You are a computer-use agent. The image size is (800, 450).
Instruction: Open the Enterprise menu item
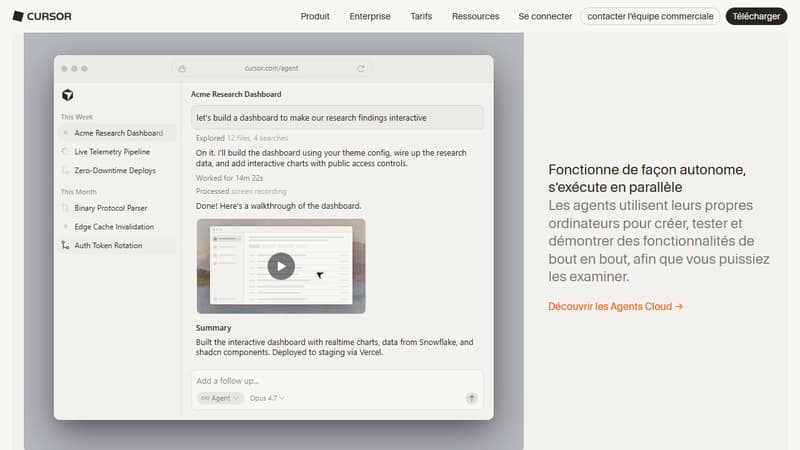point(370,16)
